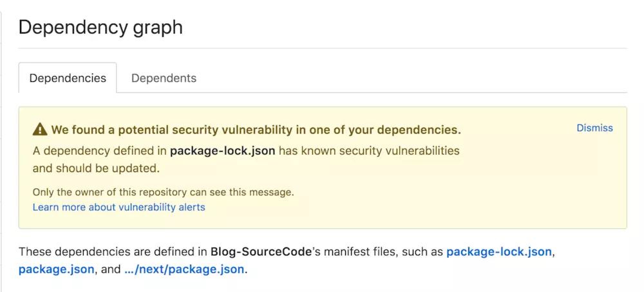Image resolution: width=644 pixels, height=292 pixels.
Task: Click the bold Blog-SourceCode repository name
Action: pos(261,251)
